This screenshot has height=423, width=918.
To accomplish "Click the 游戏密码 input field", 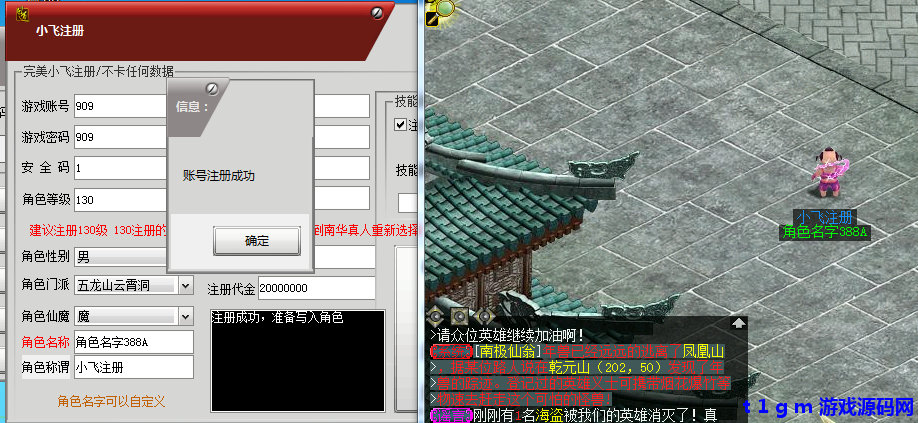I will click(x=120, y=137).
